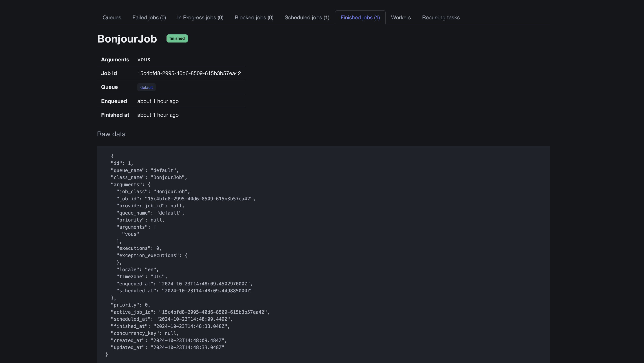Switch to Recurring tasks tab
Viewport: 644px width, 363px height.
click(x=441, y=18)
